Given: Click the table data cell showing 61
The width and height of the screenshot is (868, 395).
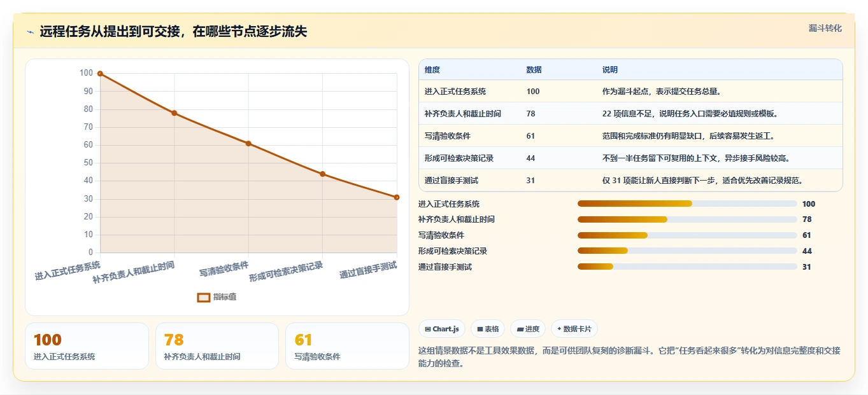Looking at the screenshot, I should click(x=531, y=136).
